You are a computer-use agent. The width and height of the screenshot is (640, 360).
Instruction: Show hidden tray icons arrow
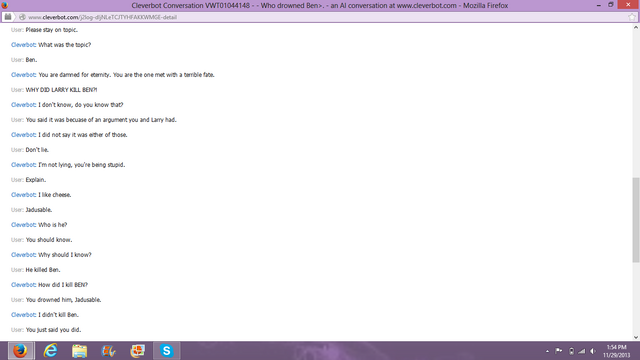[547, 351]
